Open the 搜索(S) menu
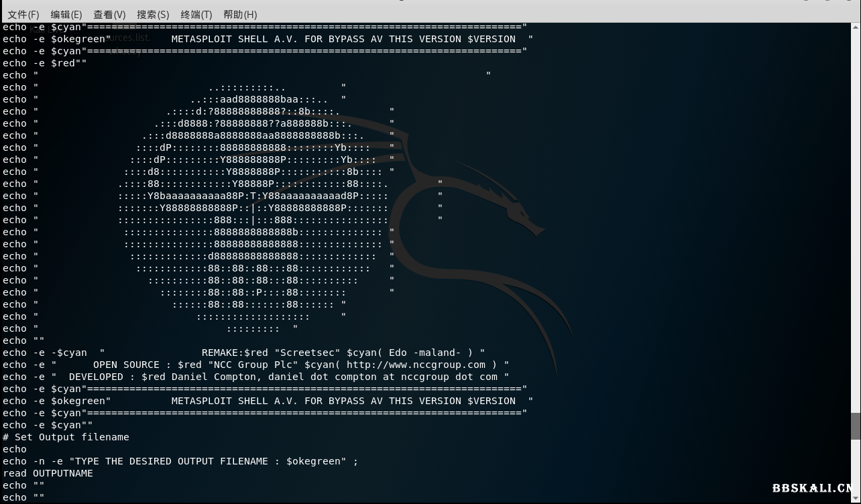Image resolution: width=861 pixels, height=504 pixels. 153,14
